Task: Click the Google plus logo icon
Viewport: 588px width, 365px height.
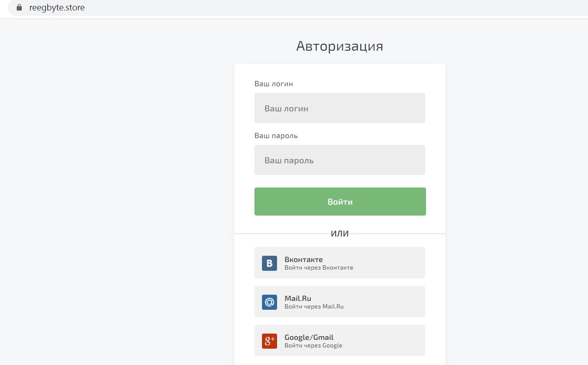Action: (270, 341)
